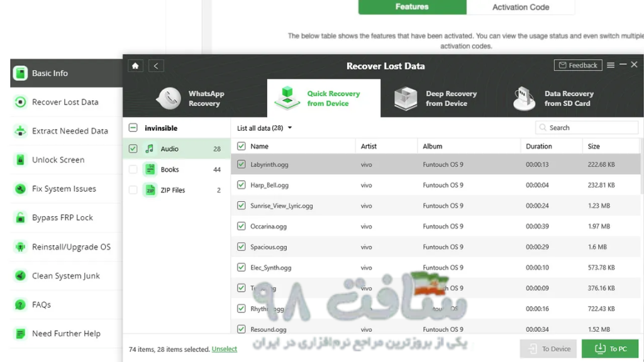Go back using the left arrow button
Screen dimensions: 644x362
pyautogui.click(x=156, y=65)
